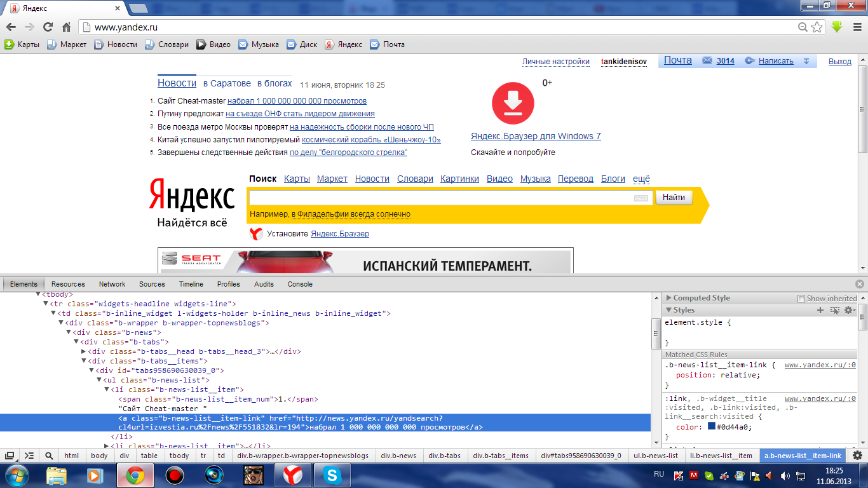Click the color swatch for #0d44a0

coord(712,427)
